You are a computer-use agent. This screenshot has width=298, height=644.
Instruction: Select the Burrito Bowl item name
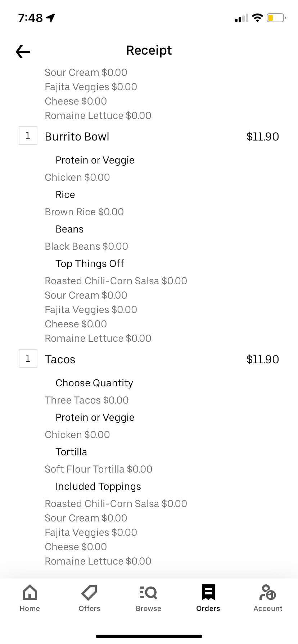(77, 137)
